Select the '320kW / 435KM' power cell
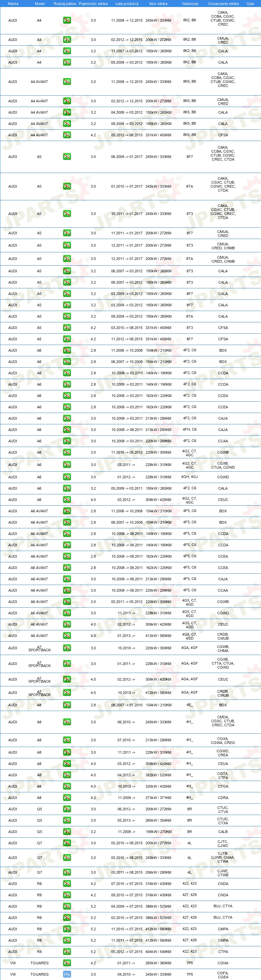Screen dimensions: 261x980 coord(158,786)
